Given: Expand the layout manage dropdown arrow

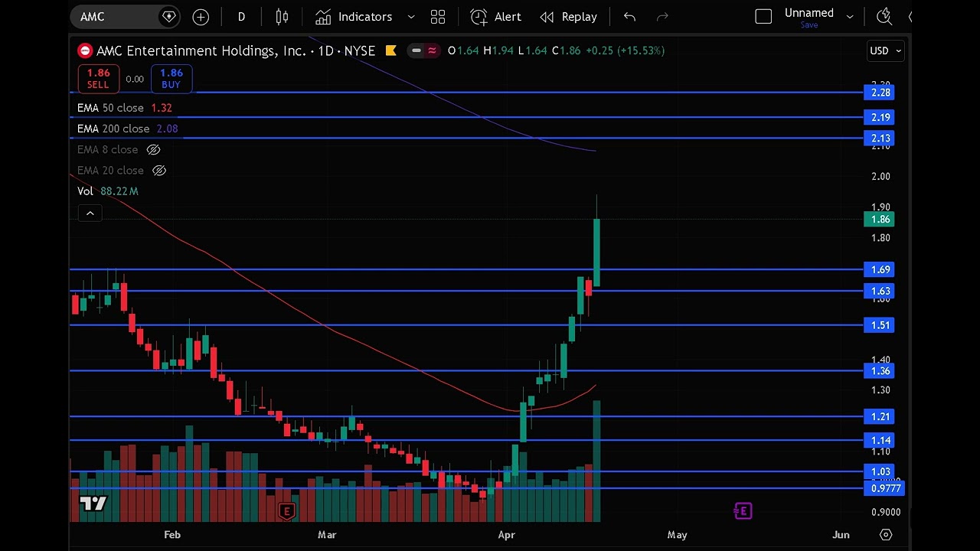Looking at the screenshot, I should tap(850, 16).
